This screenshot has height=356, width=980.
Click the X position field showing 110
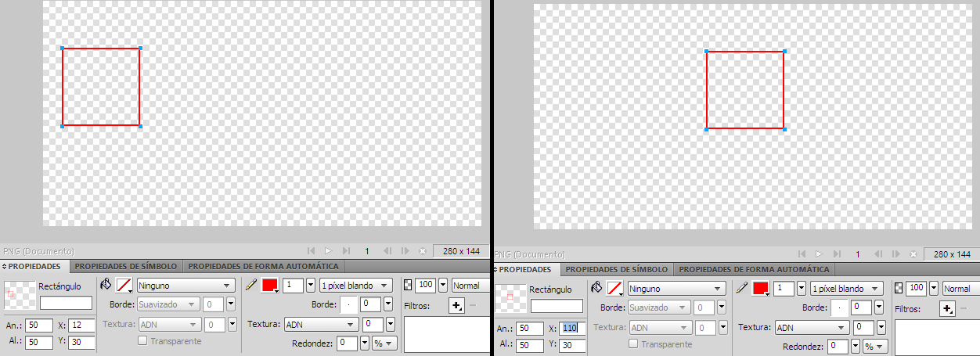[x=572, y=328]
